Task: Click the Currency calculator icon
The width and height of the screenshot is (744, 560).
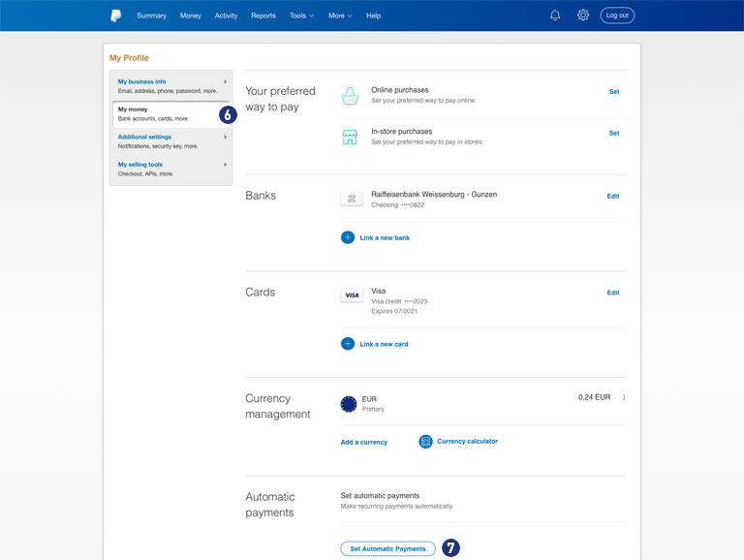Action: click(425, 442)
